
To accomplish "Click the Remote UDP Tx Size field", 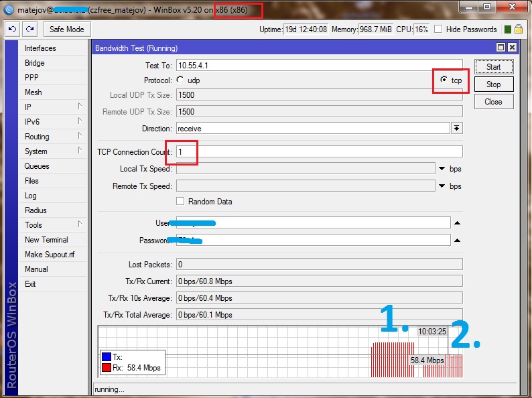I will (320, 111).
